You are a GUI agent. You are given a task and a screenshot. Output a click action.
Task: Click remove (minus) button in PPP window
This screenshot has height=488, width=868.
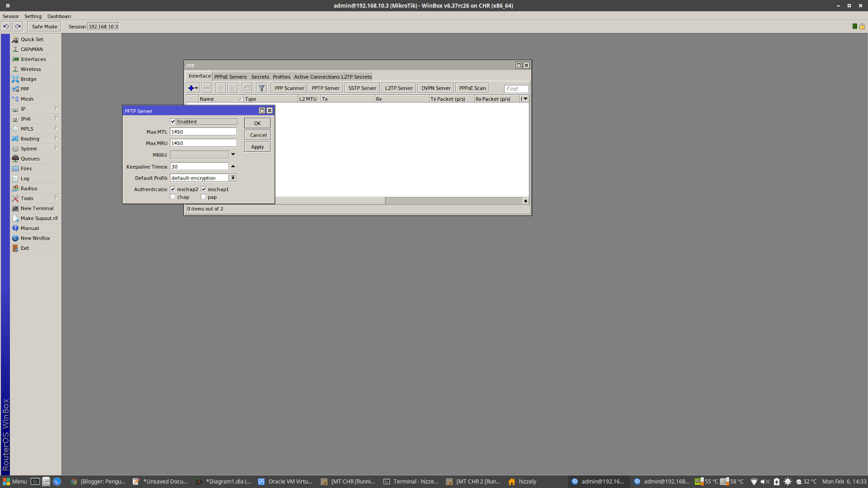point(207,88)
